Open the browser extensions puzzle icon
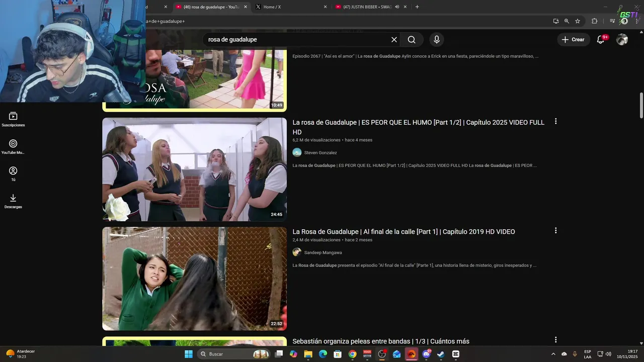Screen dimensions: 644x362 coord(594,21)
